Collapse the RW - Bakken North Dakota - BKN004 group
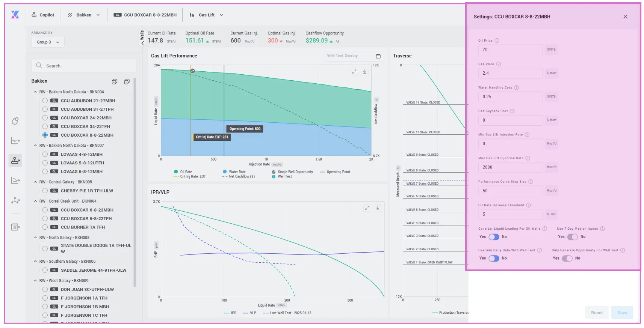The height and width of the screenshot is (328, 644). tap(35, 92)
